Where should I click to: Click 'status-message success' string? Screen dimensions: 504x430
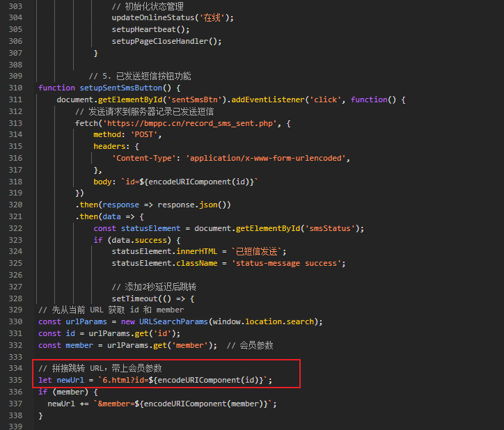coord(286,264)
